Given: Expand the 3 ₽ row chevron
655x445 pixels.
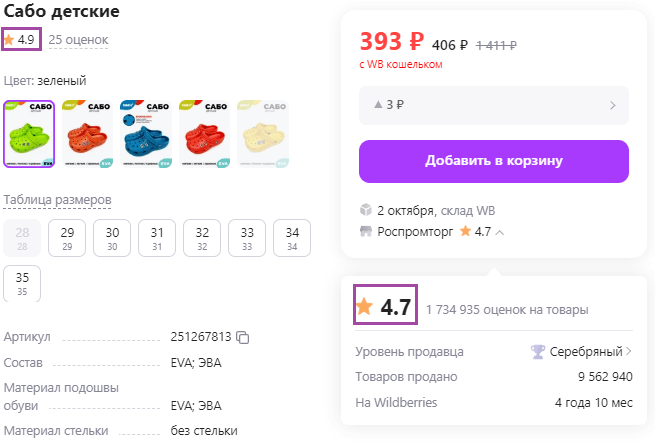Looking at the screenshot, I should (x=612, y=105).
